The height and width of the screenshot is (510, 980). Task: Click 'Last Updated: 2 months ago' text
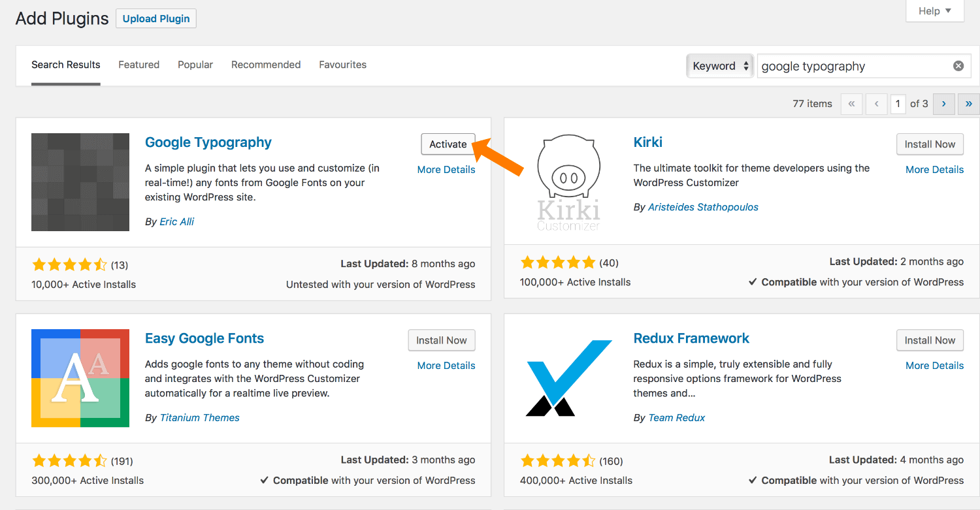tap(896, 261)
